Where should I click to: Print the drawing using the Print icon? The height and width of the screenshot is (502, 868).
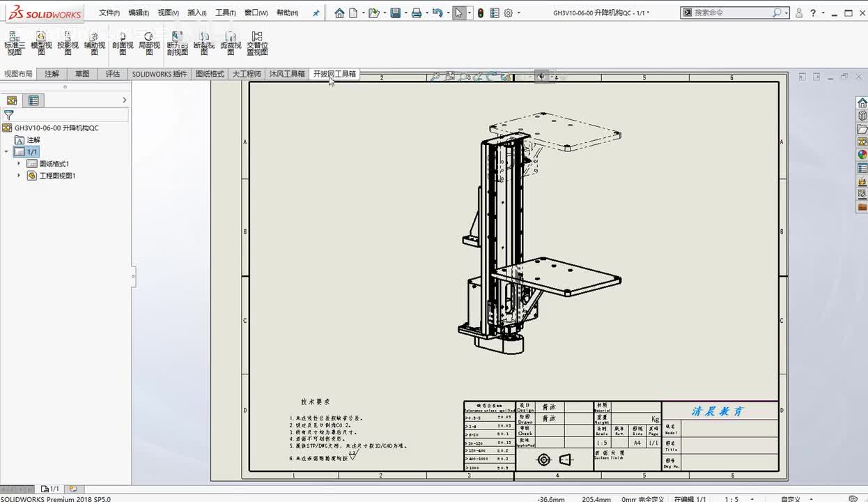pyautogui.click(x=417, y=13)
